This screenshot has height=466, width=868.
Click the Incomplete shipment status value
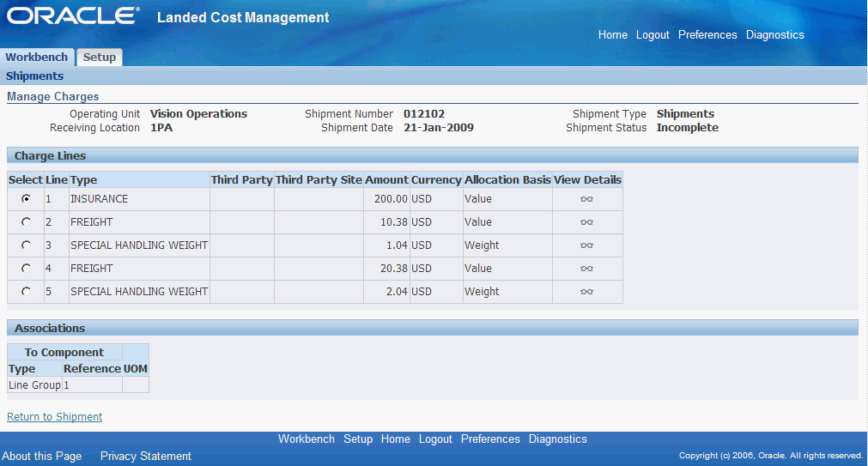688,128
